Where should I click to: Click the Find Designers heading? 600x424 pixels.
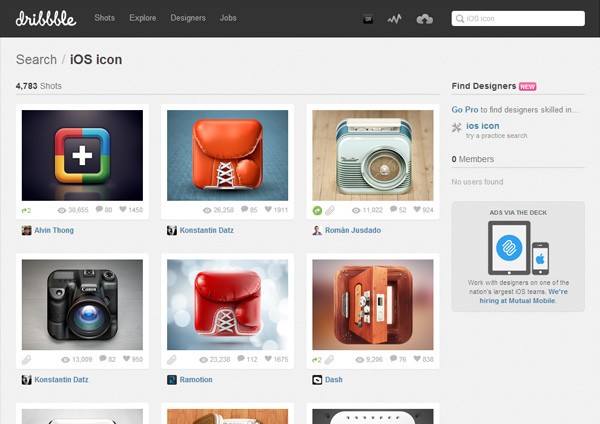(x=484, y=86)
